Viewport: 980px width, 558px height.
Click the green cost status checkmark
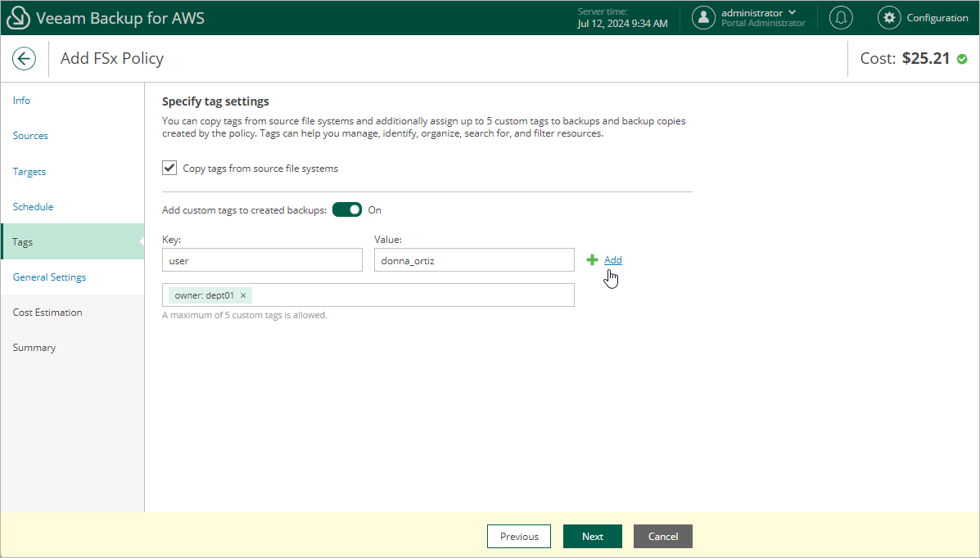962,59
